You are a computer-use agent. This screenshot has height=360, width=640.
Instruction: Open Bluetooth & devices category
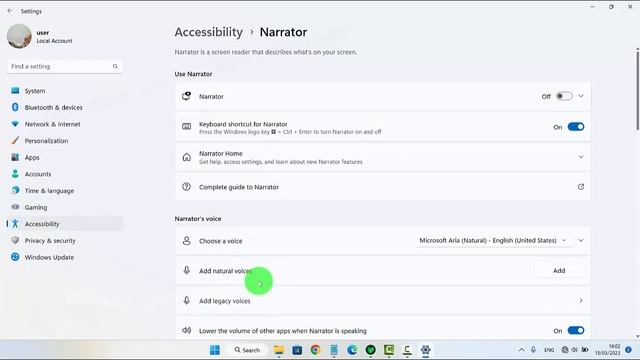(64, 107)
